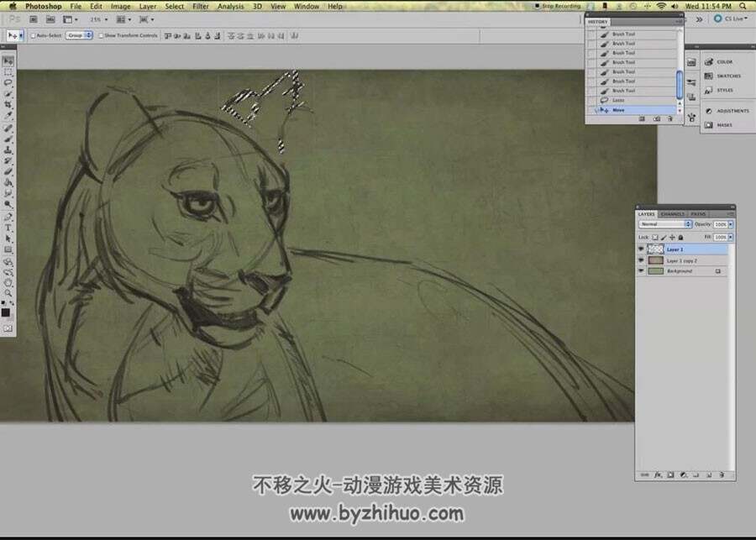
Task: Open the Adjustments panel
Action: [727, 111]
